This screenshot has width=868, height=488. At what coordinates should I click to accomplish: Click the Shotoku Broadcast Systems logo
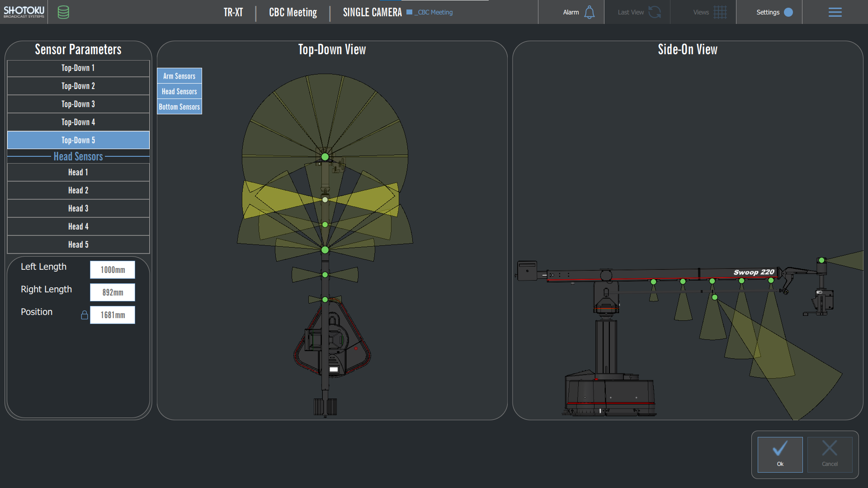coord(24,12)
